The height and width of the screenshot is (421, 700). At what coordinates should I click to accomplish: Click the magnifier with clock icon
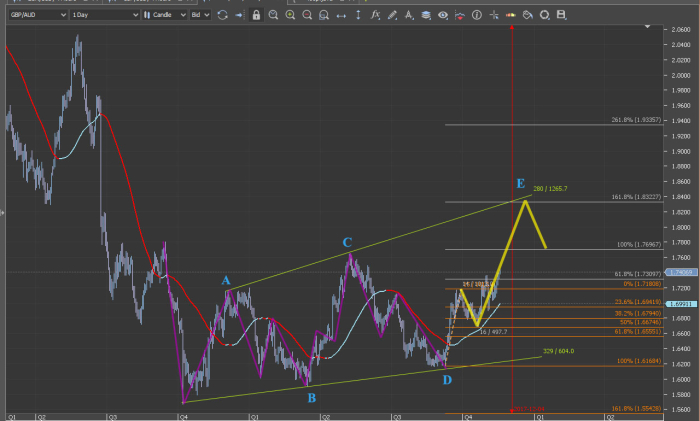273,15
